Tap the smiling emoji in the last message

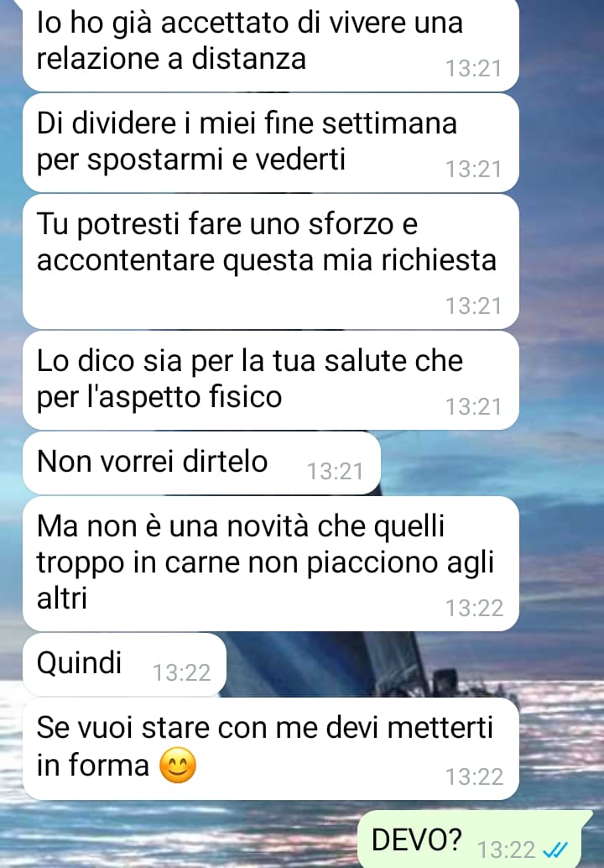[x=178, y=765]
